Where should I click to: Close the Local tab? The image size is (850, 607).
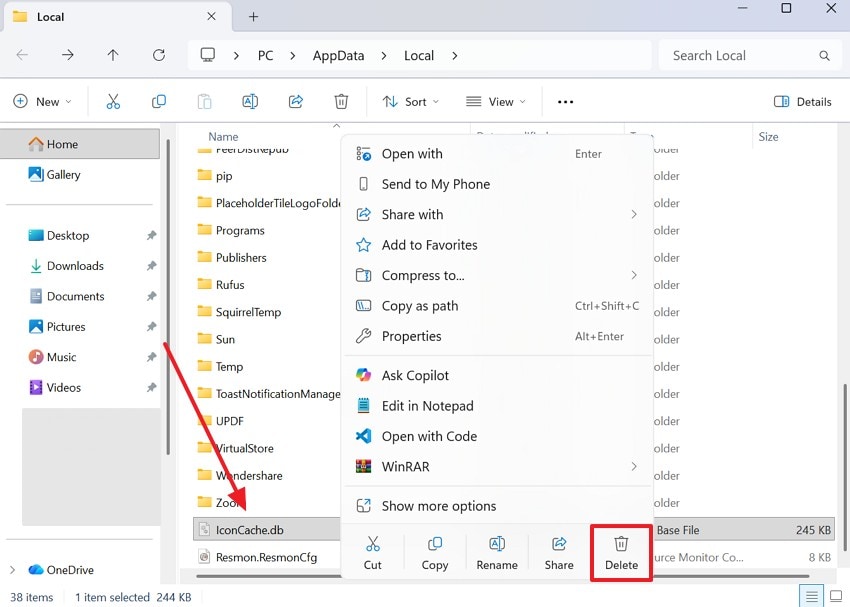point(211,16)
